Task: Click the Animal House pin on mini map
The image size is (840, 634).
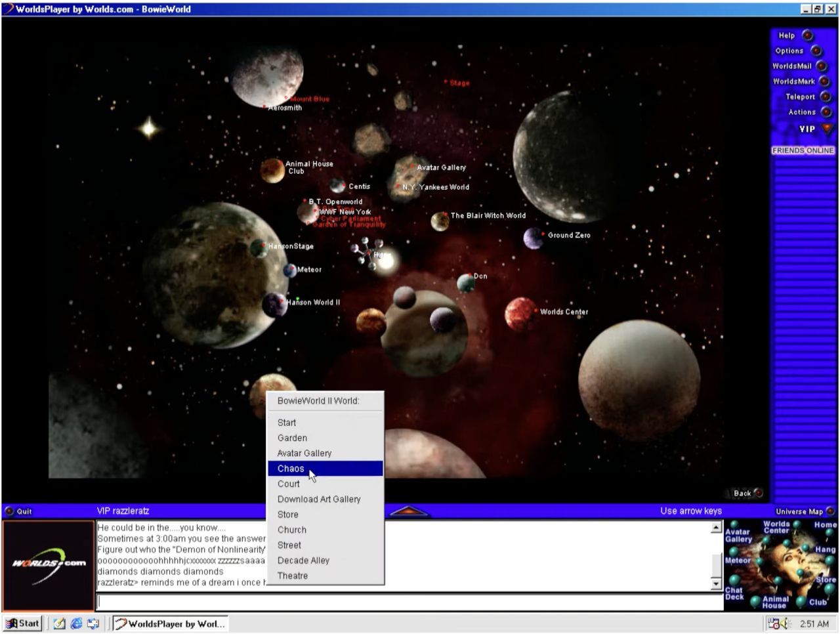Action: [755, 601]
